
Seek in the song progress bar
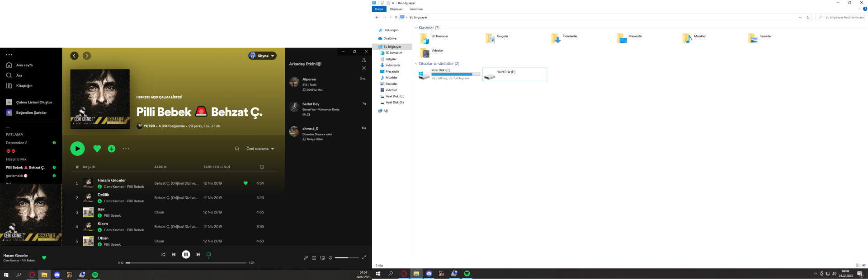(x=186, y=263)
